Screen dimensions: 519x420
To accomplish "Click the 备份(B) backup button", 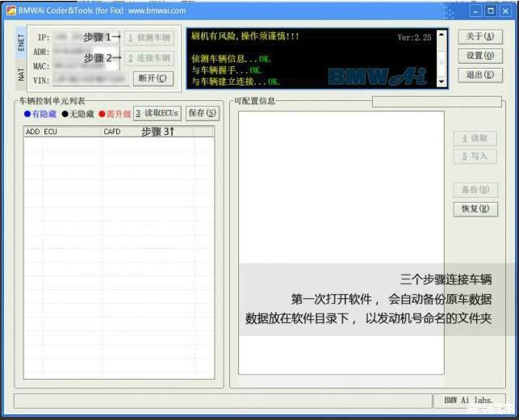I will click(x=475, y=190).
